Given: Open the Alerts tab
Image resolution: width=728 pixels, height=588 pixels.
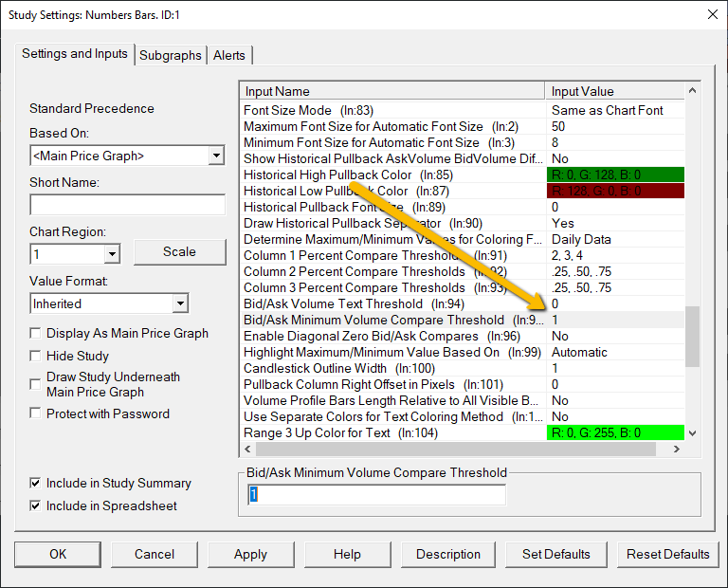Looking at the screenshot, I should pos(229,55).
